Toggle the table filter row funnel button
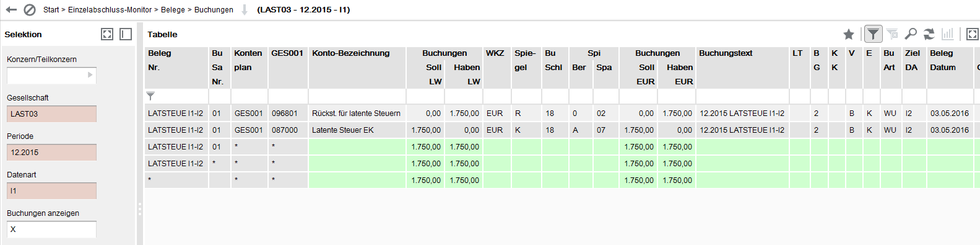The height and width of the screenshot is (245, 980). pyautogui.click(x=873, y=34)
